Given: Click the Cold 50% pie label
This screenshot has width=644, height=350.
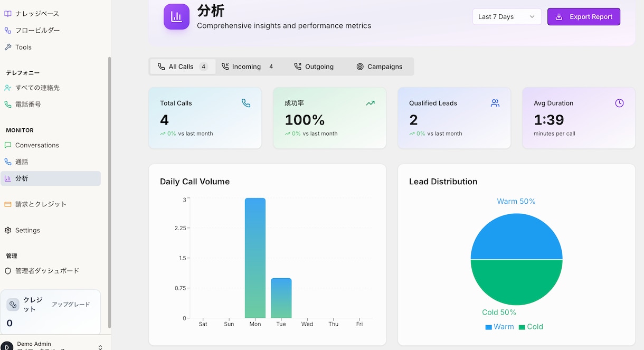Looking at the screenshot, I should (499, 313).
